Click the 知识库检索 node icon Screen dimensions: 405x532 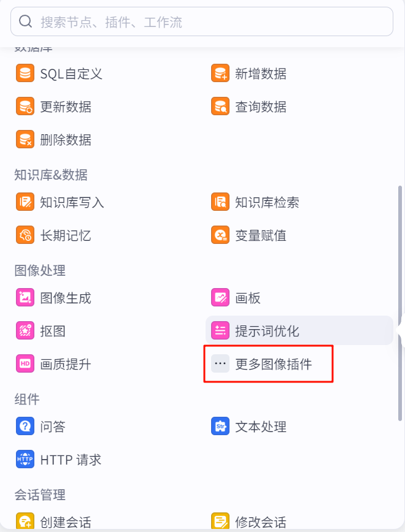pos(220,202)
